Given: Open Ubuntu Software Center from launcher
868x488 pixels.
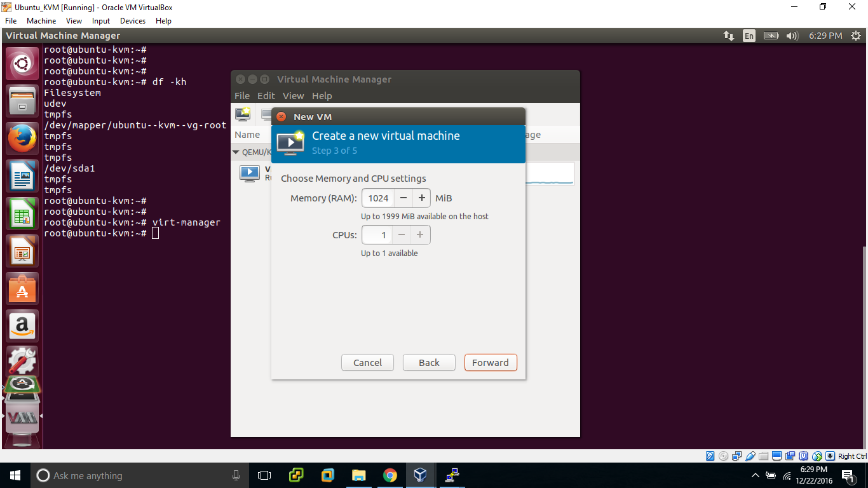Looking at the screenshot, I should coord(22,288).
